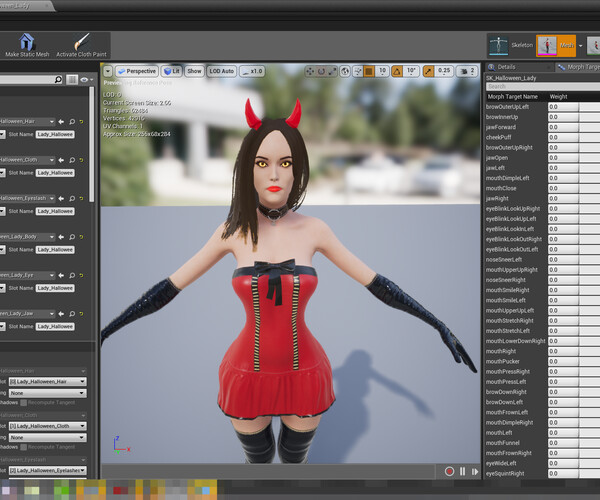This screenshot has height=500, width=600.
Task: Open the property matrix grid icon
Action: point(72,80)
